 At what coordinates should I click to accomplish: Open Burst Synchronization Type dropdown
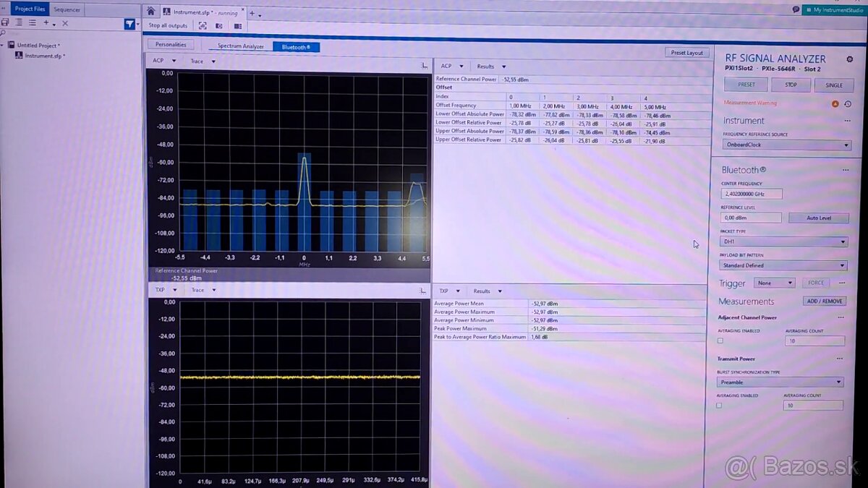[x=780, y=382]
